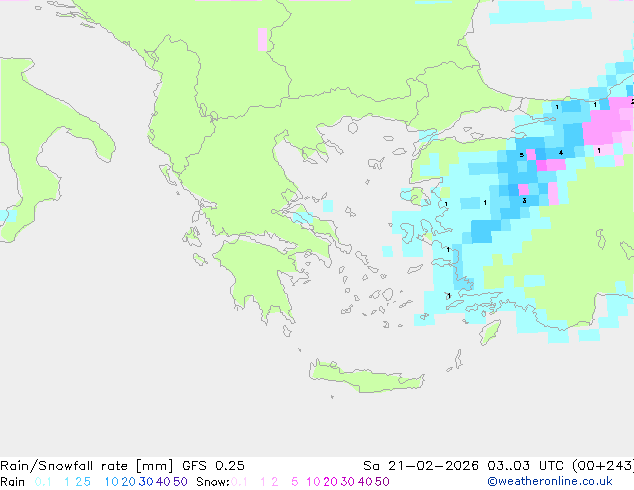Image resolution: width=634 pixels, height=490 pixels.
Task: Select the Snow legend value 20
Action: (330, 482)
